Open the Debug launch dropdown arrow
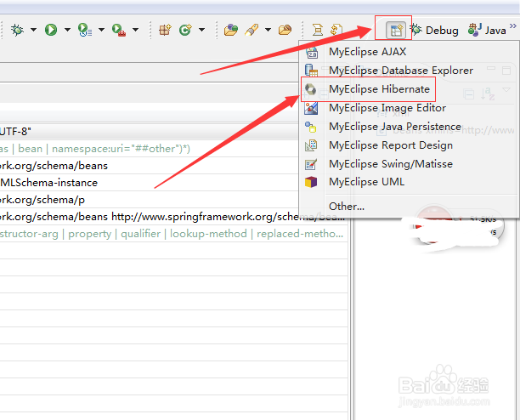Image resolution: width=520 pixels, height=420 pixels. [x=33, y=30]
